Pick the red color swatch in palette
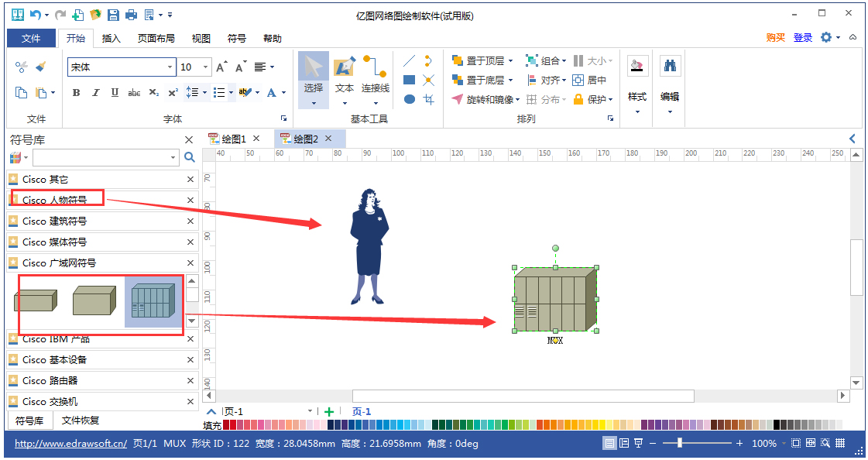The width and height of the screenshot is (868, 460). click(x=232, y=424)
